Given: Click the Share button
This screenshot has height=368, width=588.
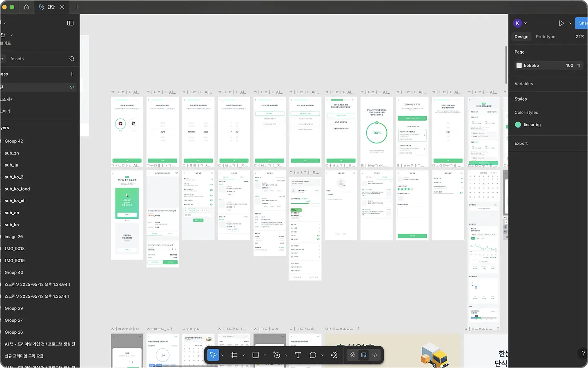Looking at the screenshot, I should click(582, 23).
